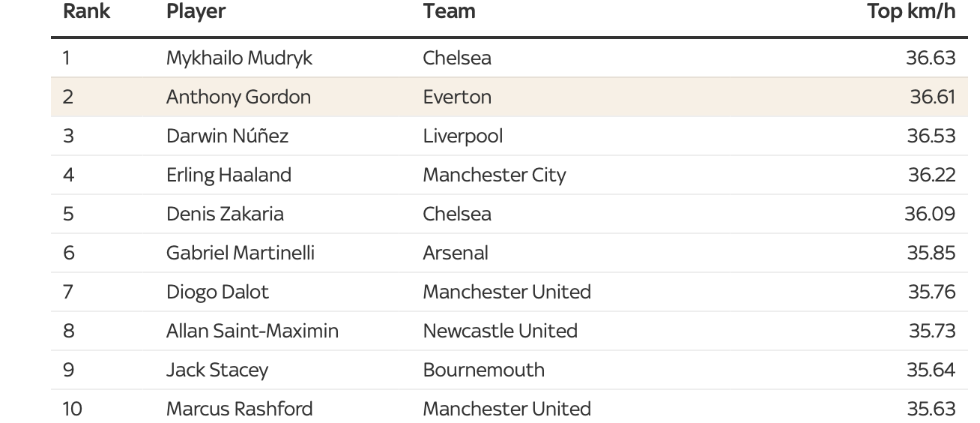Click player Erling Haaland
The image size is (980, 423).
coord(229,175)
